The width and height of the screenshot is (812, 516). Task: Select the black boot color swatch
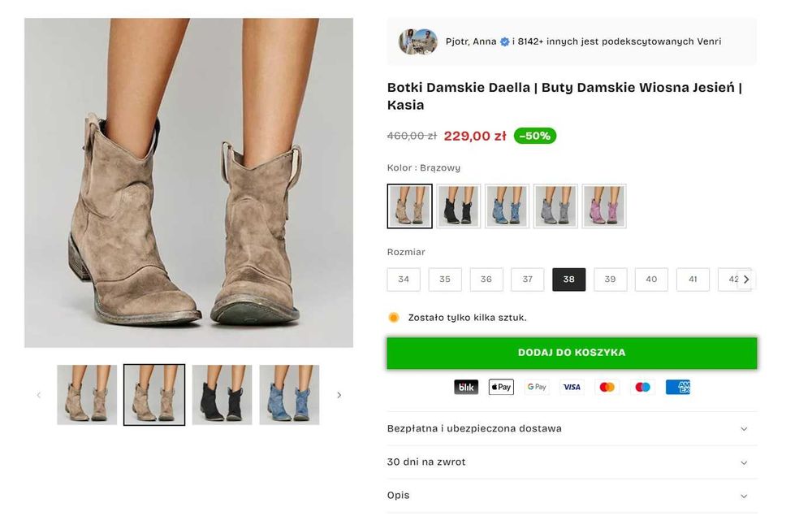click(459, 206)
